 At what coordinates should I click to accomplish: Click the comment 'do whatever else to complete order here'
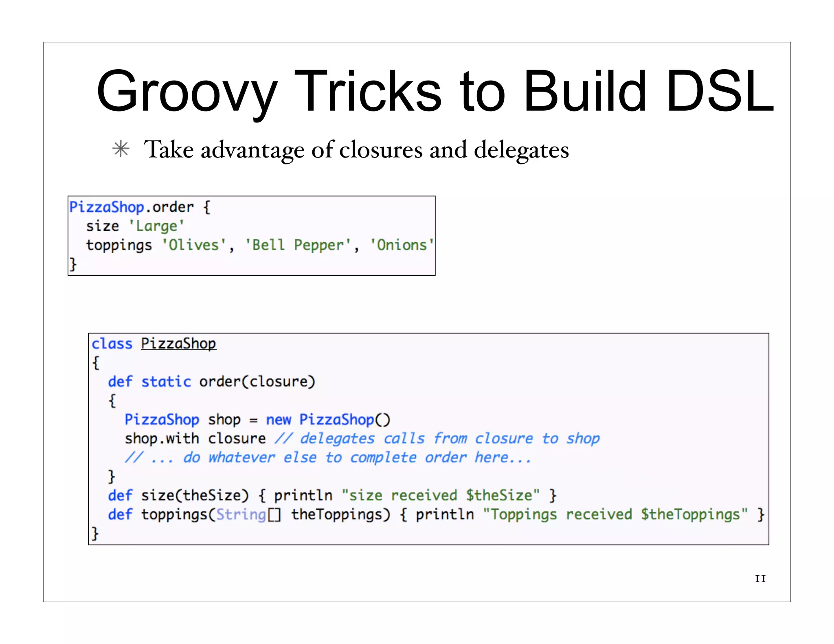point(328,458)
